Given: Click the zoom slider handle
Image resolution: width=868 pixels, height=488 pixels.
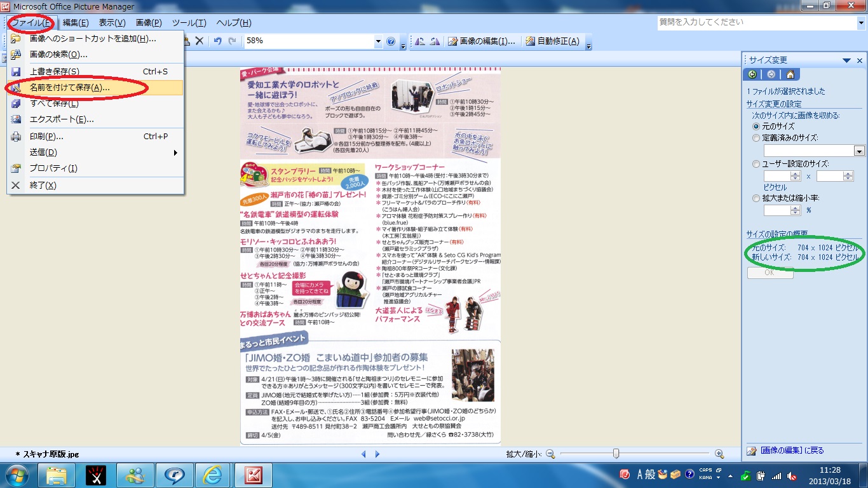Looking at the screenshot, I should (x=616, y=454).
